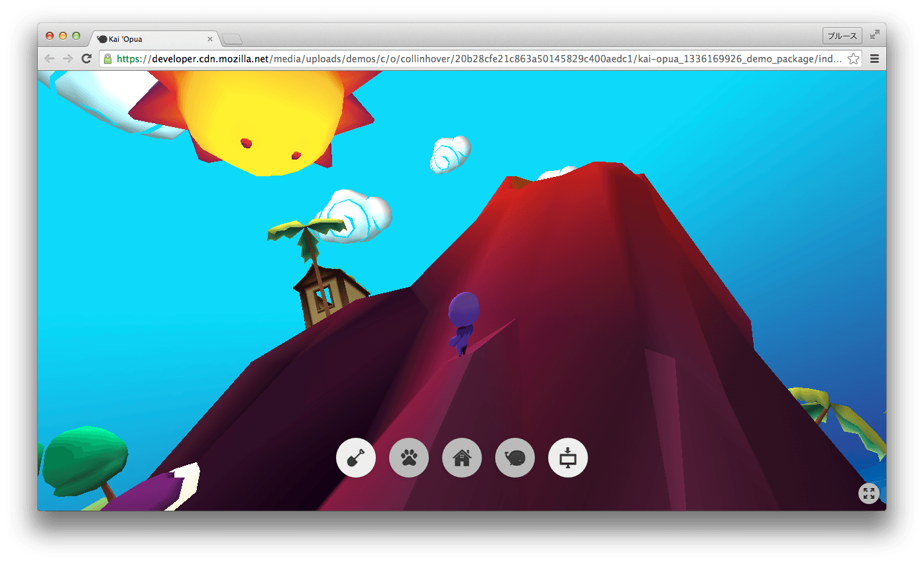Open the house buildings menu
This screenshot has height=563, width=924.
click(462, 458)
